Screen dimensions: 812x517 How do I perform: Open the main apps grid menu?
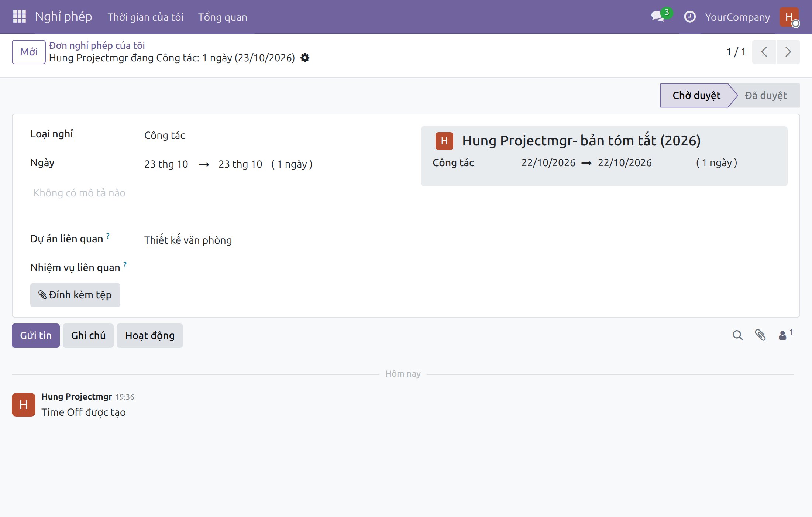(x=19, y=17)
